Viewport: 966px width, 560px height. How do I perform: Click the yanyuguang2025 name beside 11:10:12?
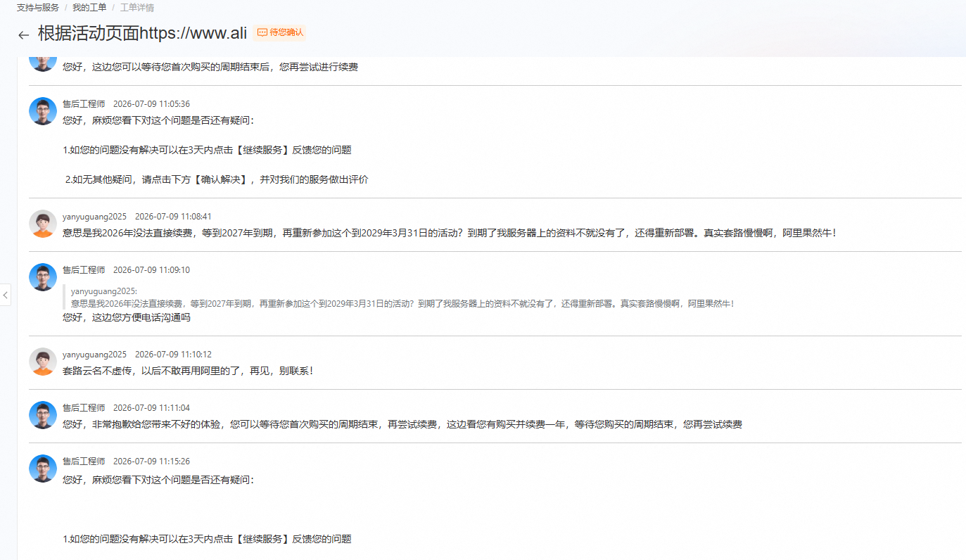click(x=94, y=355)
